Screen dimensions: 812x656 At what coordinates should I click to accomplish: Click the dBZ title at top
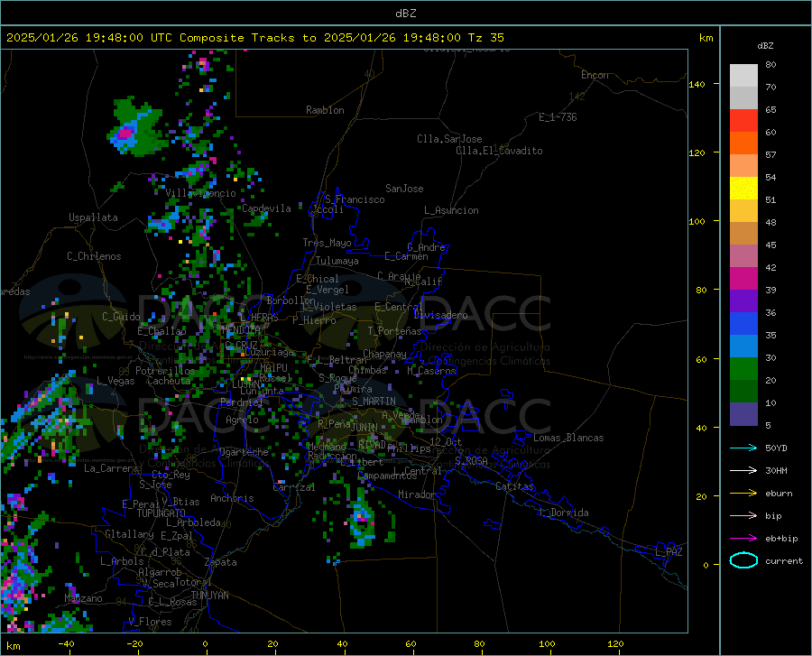click(405, 14)
